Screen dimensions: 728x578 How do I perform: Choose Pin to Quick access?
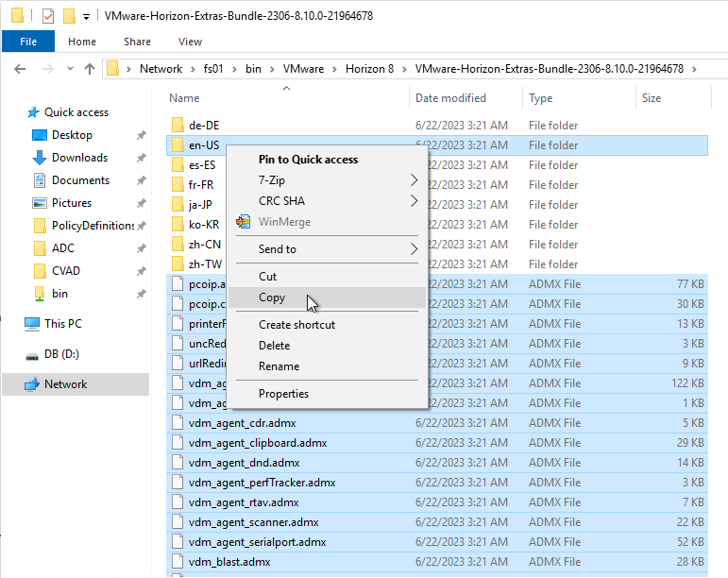(x=327, y=160)
